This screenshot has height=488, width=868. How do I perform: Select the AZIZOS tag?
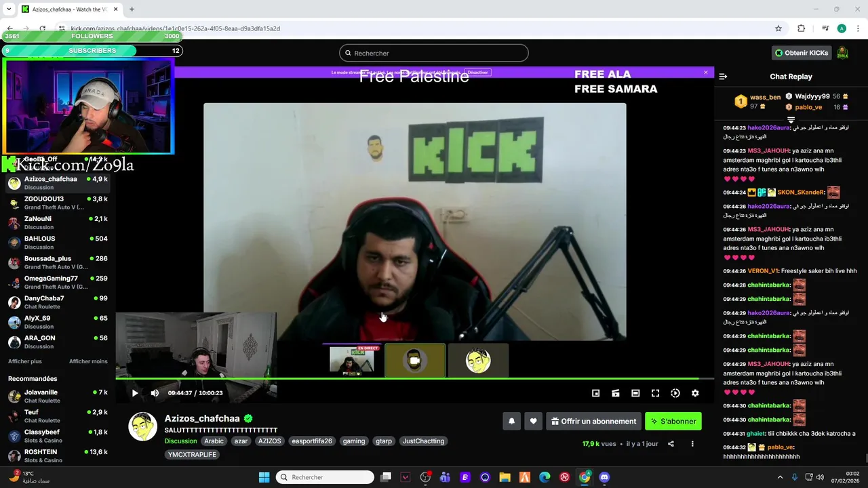pyautogui.click(x=269, y=441)
